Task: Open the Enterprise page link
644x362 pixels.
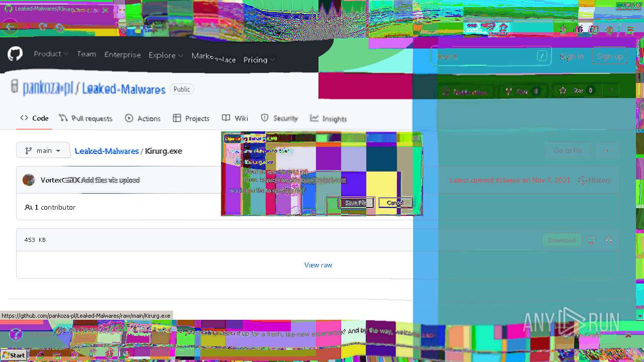Action: click(x=122, y=54)
